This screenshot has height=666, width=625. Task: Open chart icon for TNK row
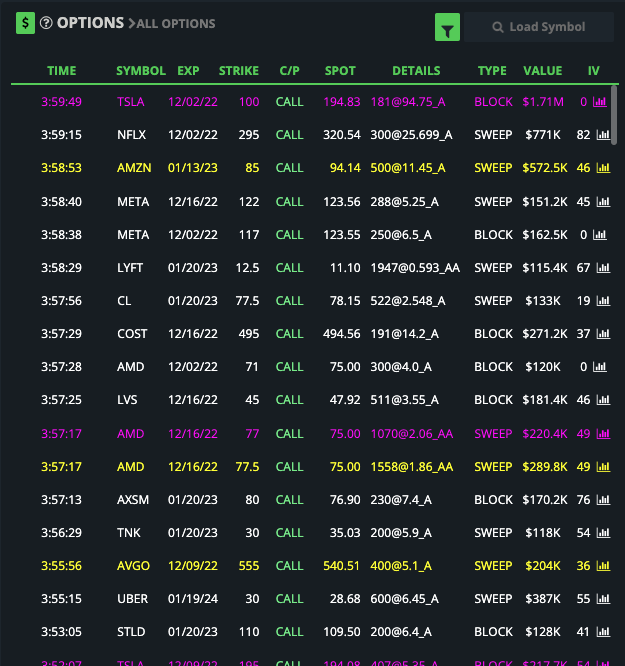[603, 533]
